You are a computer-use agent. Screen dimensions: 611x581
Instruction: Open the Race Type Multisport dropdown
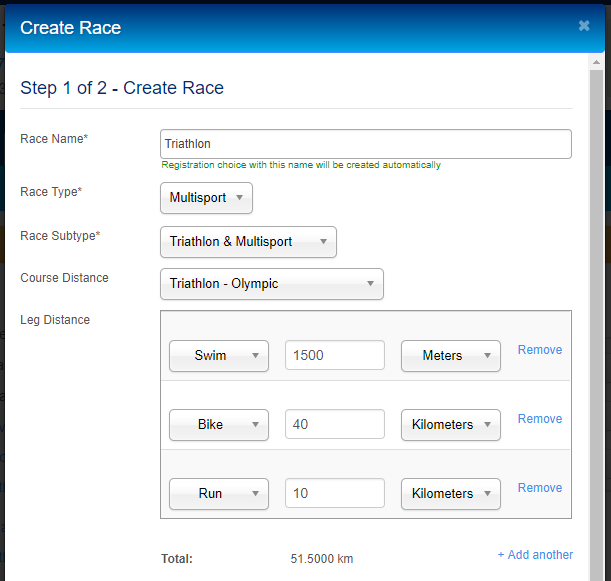point(206,198)
